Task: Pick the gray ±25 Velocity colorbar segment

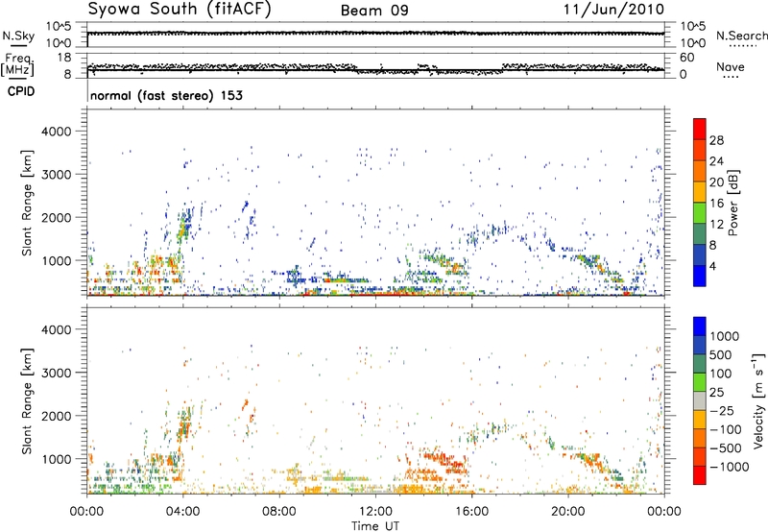Action: (x=700, y=401)
